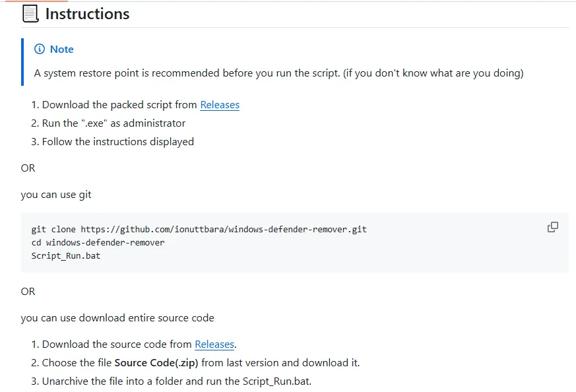Click the OR text above "you can use git"
576x392 pixels.
coord(28,168)
